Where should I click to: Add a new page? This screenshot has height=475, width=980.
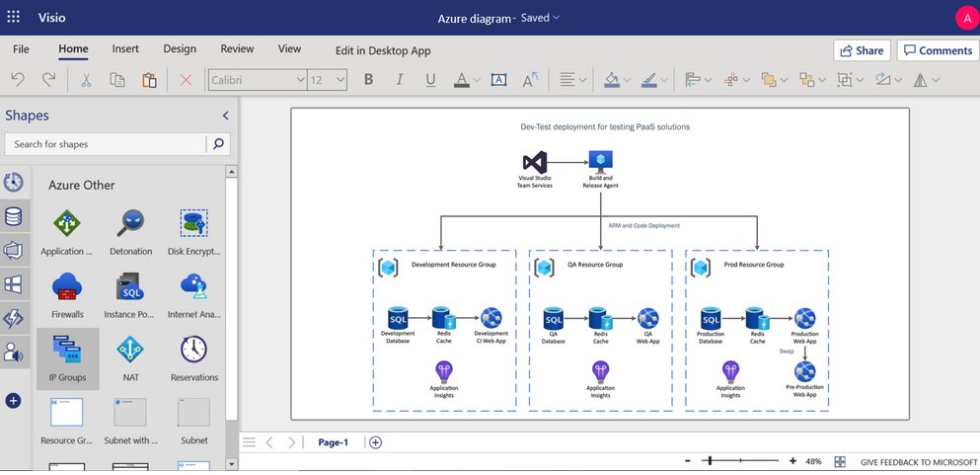pyautogui.click(x=375, y=442)
